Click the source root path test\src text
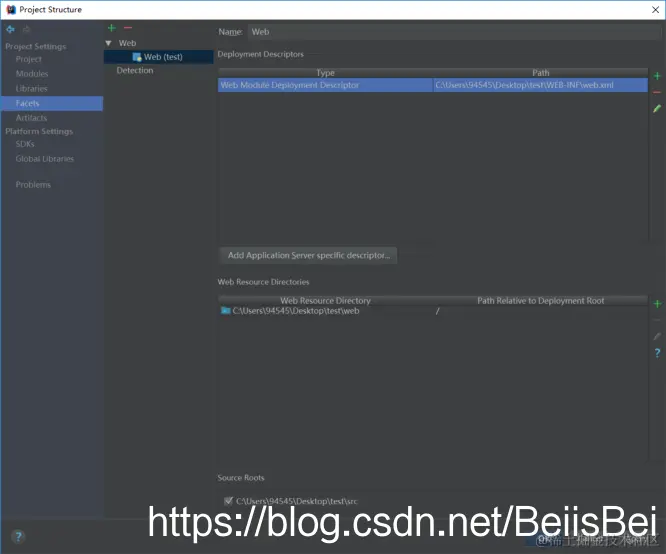Image resolution: width=666 pixels, height=554 pixels. click(296, 501)
